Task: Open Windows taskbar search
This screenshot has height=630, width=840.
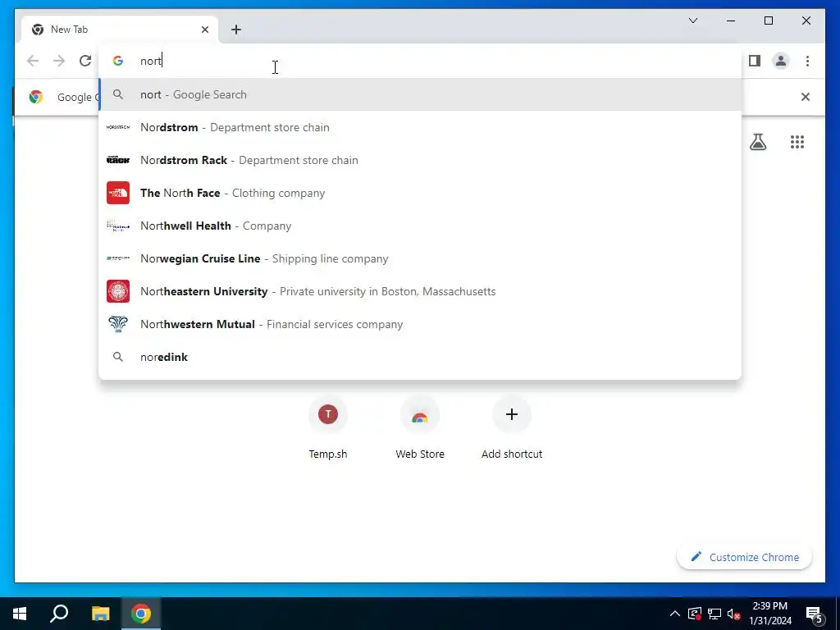Action: pos(59,614)
